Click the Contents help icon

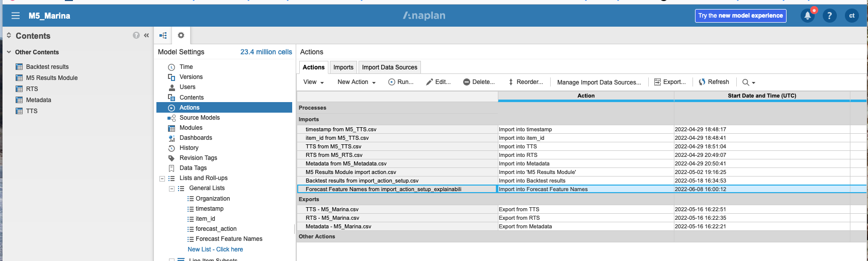point(136,35)
